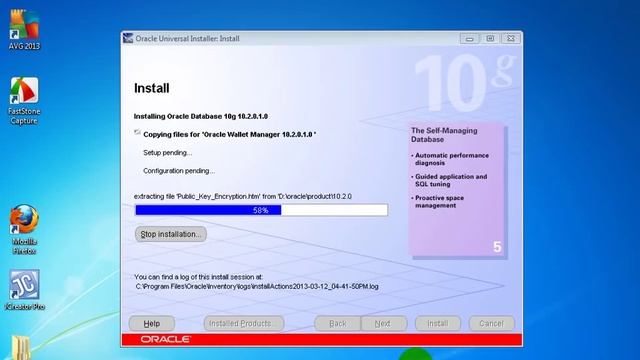Click 'The Self-Managing Database' info panel heading

pos(444,135)
